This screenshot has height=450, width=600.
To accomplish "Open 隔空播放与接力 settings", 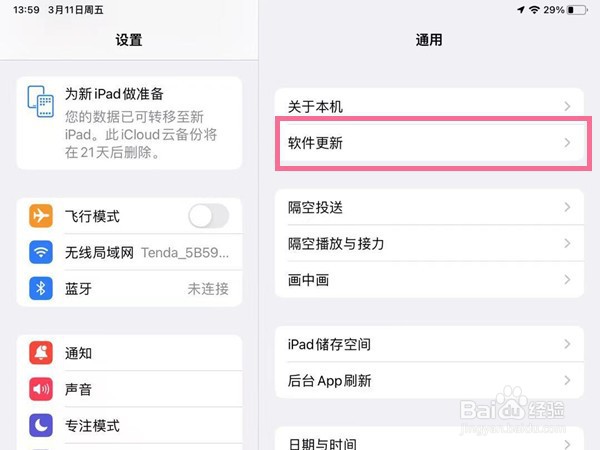I will pyautogui.click(x=429, y=243).
